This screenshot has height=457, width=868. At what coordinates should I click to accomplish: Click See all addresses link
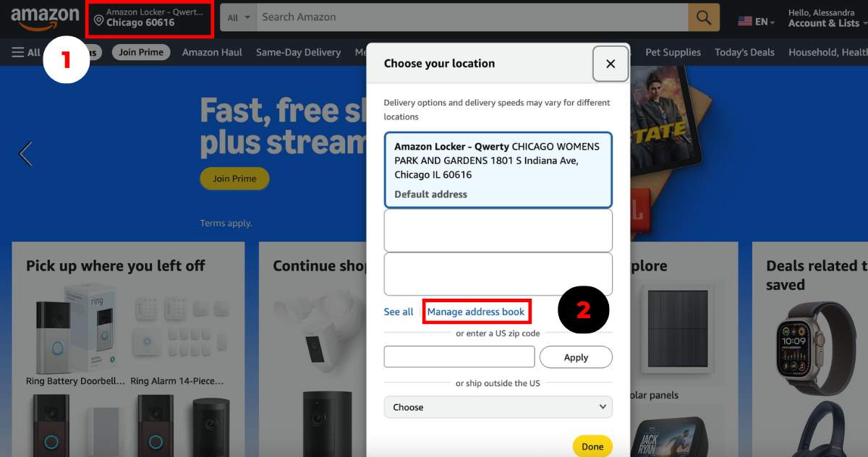[x=399, y=312]
